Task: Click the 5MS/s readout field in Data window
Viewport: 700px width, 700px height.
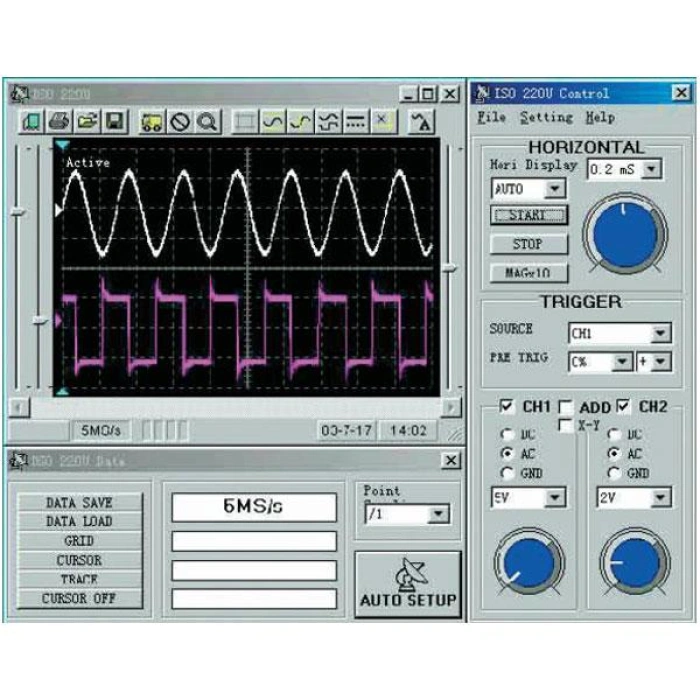Action: point(254,507)
